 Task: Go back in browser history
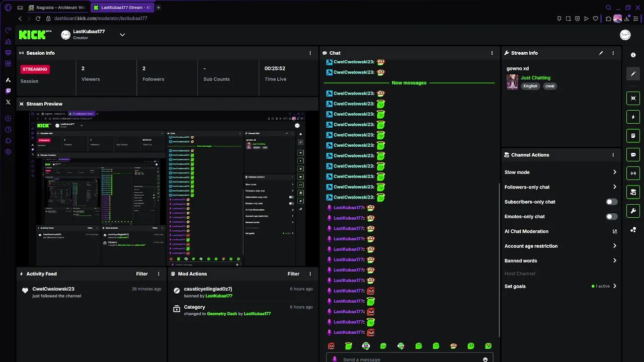click(x=20, y=19)
